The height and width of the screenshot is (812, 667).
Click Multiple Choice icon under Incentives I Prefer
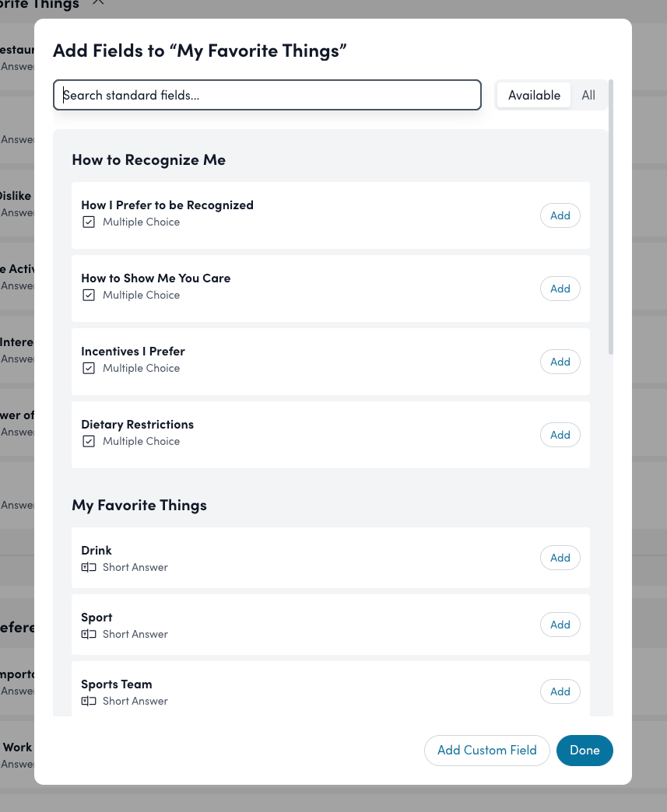tap(89, 369)
